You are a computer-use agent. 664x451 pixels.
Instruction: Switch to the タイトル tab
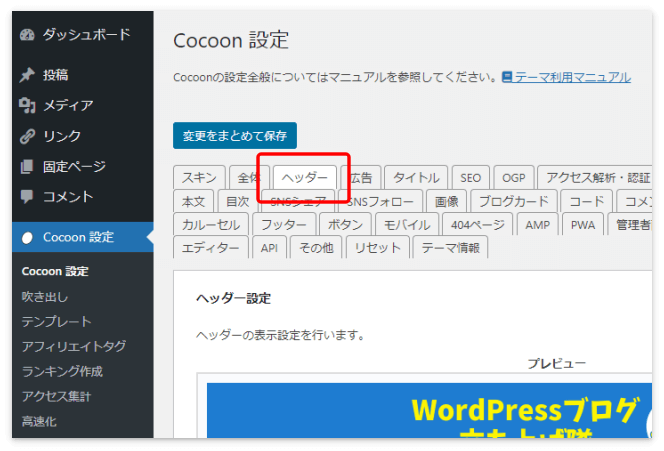416,177
